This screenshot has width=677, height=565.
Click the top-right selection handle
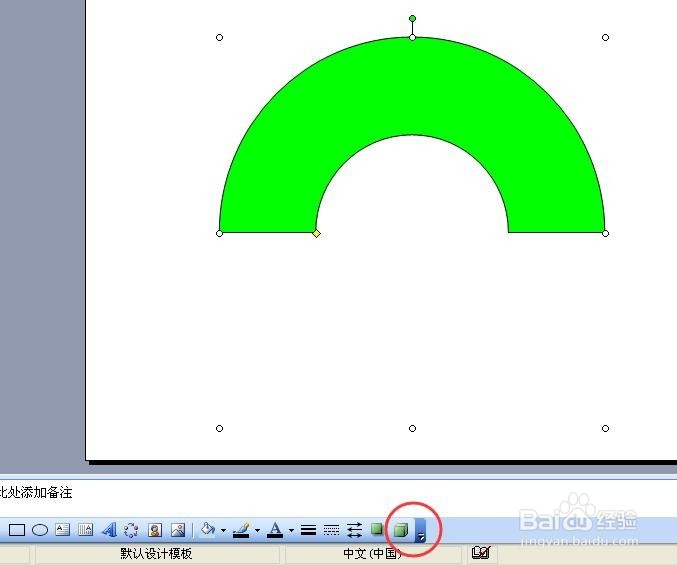point(605,38)
